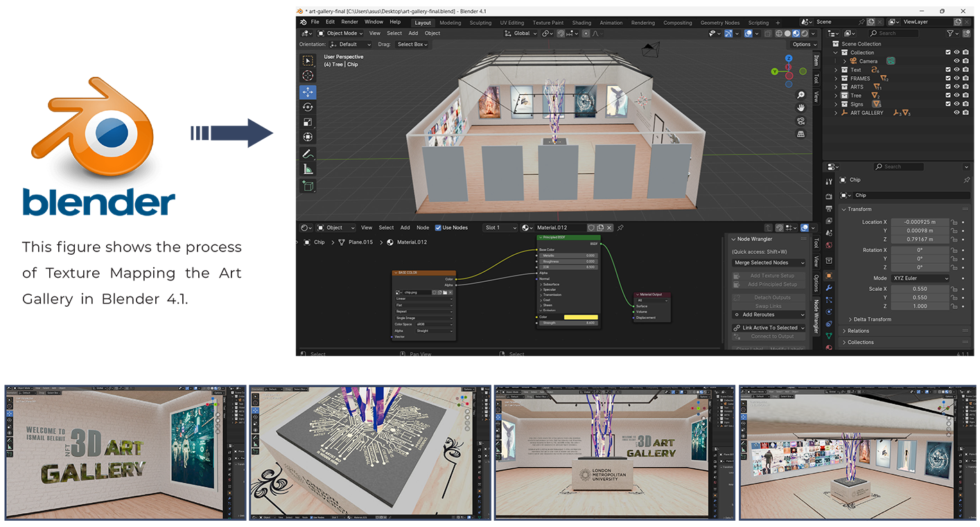Screen dimensions: 980x527
Task: Choose the Move tool in toolbar
Action: pyautogui.click(x=308, y=92)
